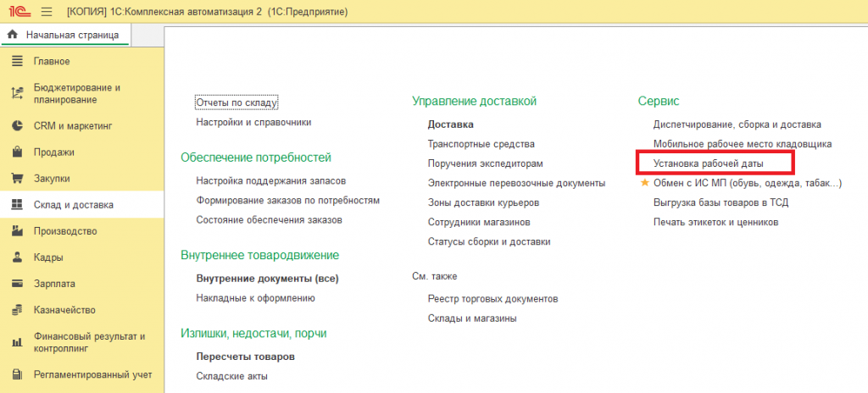This screenshot has width=868, height=393.
Task: Open Печать этикеток и ценников
Action: 715,222
